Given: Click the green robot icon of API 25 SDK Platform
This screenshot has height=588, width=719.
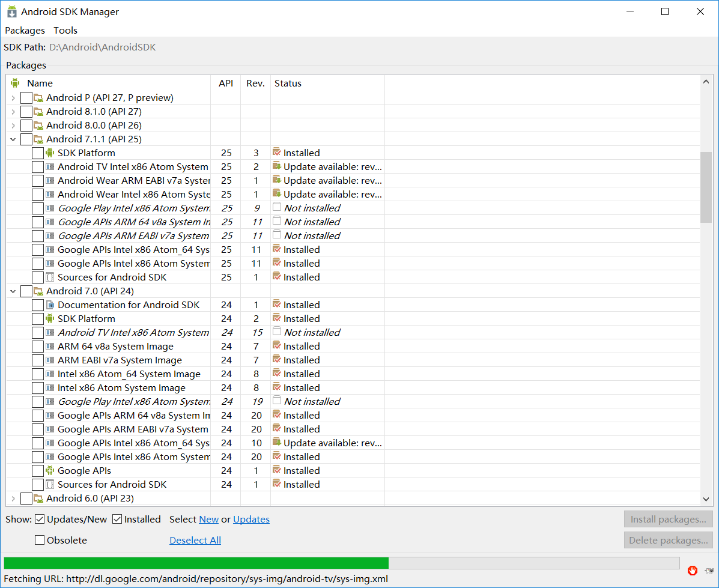Looking at the screenshot, I should coord(50,153).
